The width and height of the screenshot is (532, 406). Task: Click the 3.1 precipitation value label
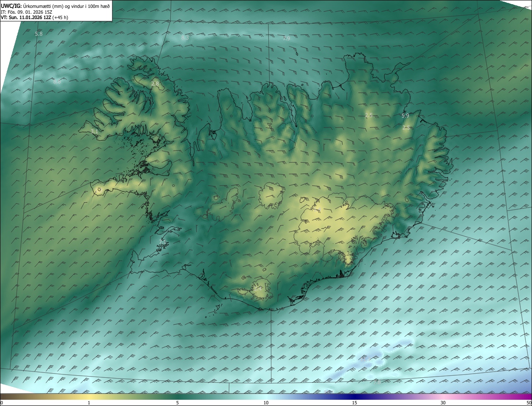94,131
